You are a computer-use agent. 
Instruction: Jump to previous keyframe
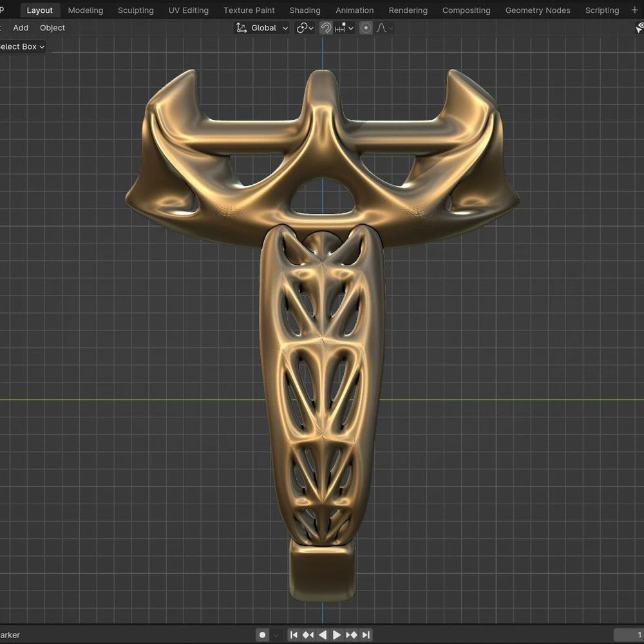[308, 634]
